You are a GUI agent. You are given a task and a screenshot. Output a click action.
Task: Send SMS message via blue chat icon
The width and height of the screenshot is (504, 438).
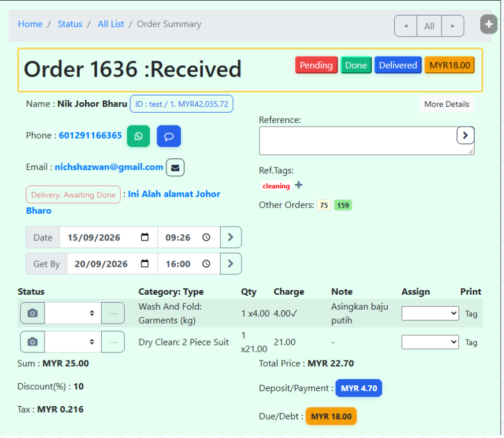pyautogui.click(x=169, y=136)
